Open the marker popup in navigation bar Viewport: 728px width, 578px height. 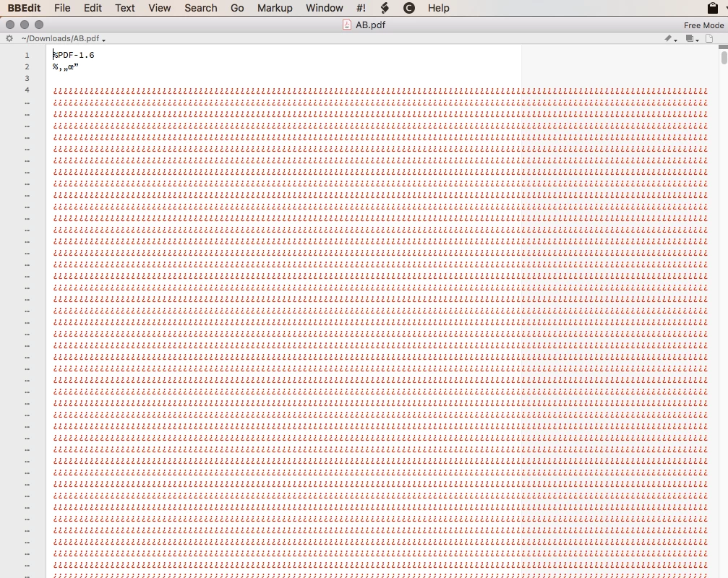point(670,38)
